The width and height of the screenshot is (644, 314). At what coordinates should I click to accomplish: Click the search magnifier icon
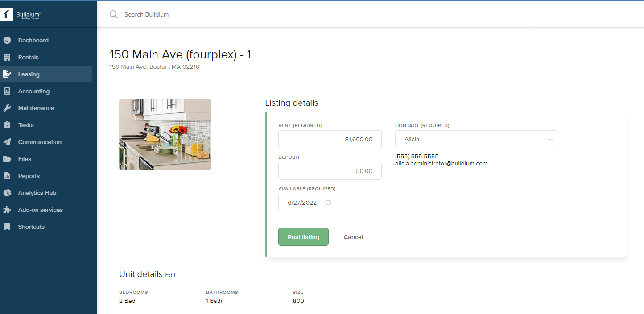pyautogui.click(x=114, y=14)
